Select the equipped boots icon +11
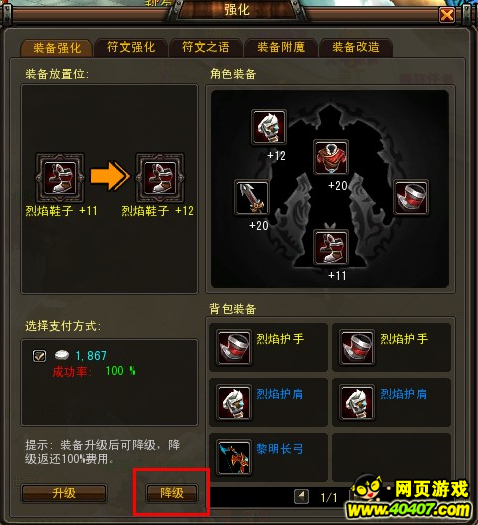Viewport: 478px width, 525px height. point(331,247)
